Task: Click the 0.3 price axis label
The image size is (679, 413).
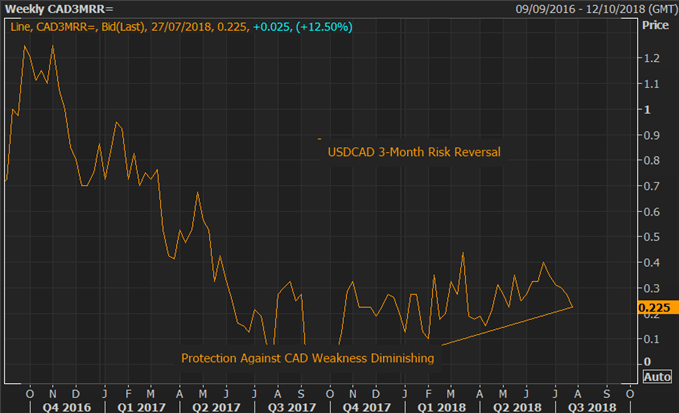Action: click(x=652, y=288)
